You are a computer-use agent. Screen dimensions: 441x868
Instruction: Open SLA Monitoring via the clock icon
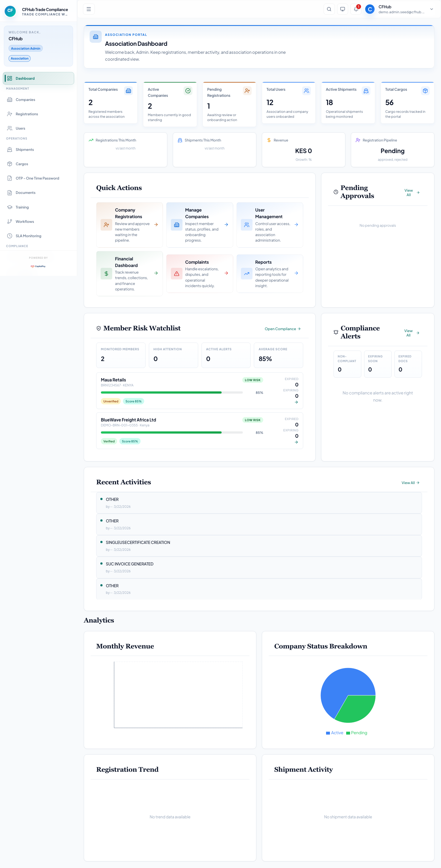pos(10,236)
